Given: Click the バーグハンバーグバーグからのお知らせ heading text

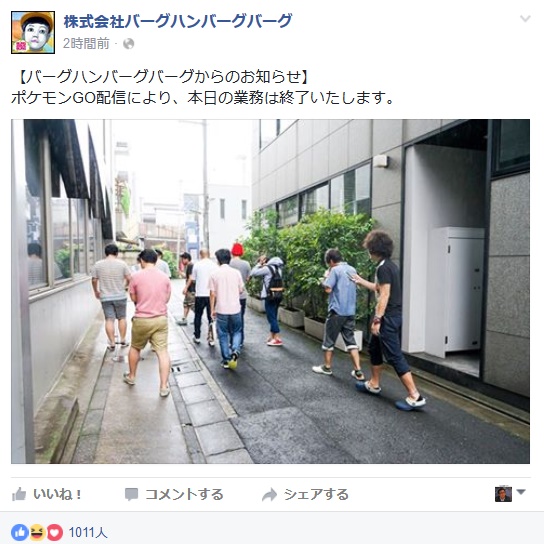Looking at the screenshot, I should [163, 77].
